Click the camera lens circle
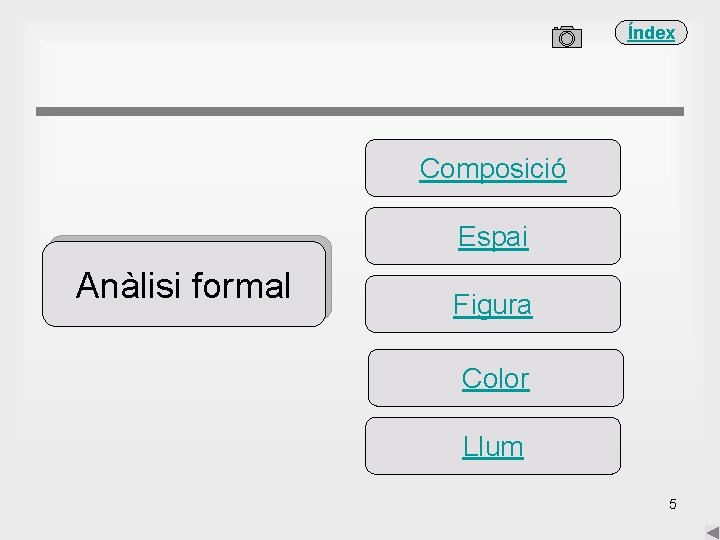The height and width of the screenshot is (540, 720). [567, 40]
